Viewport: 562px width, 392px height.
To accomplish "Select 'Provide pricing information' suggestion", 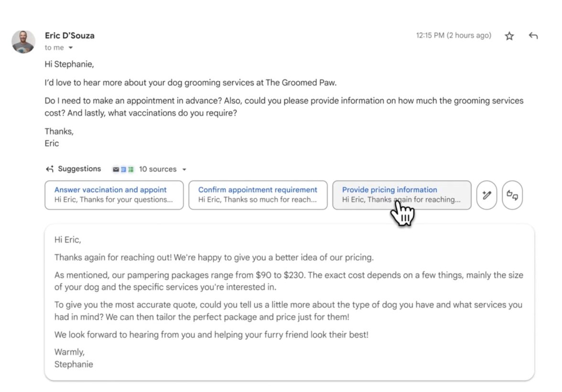I will tap(401, 195).
